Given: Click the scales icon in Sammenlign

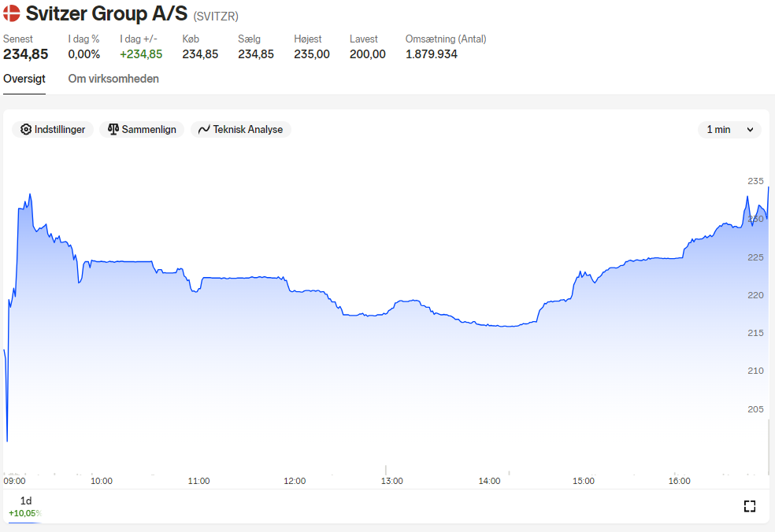Looking at the screenshot, I should point(113,129).
